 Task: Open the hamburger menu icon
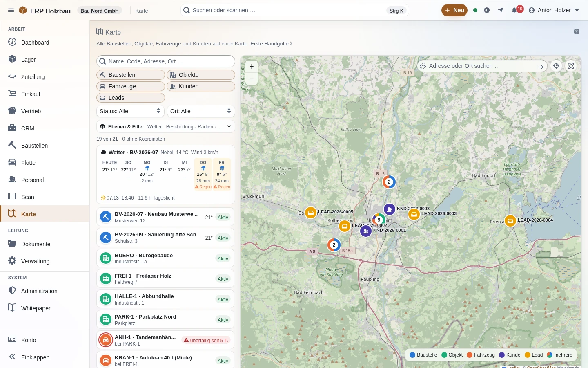coord(11,11)
